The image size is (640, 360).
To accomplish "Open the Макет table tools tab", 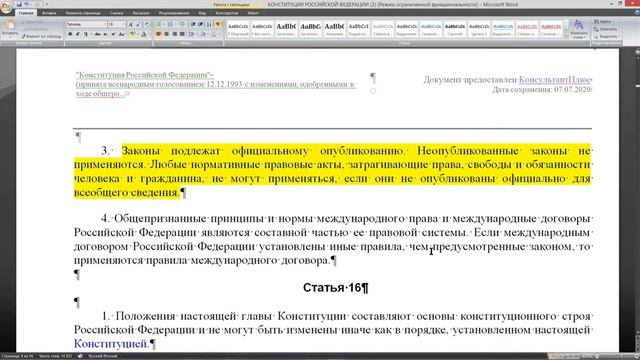I will (253, 13).
